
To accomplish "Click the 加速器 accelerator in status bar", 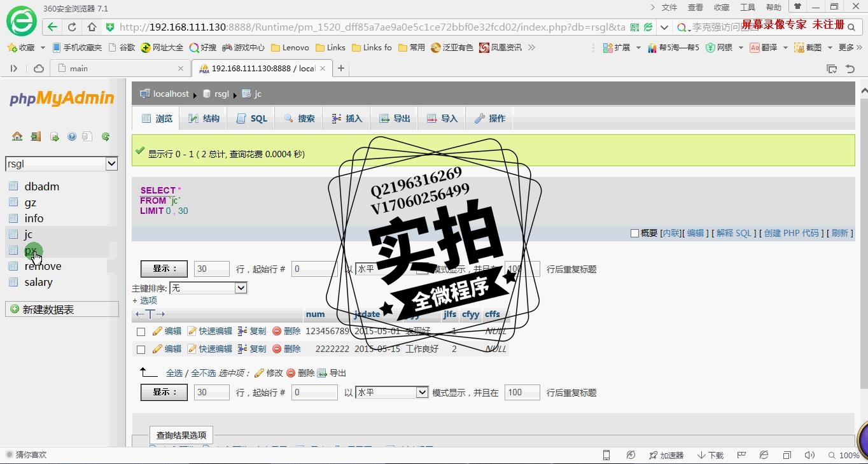I will pyautogui.click(x=666, y=455).
